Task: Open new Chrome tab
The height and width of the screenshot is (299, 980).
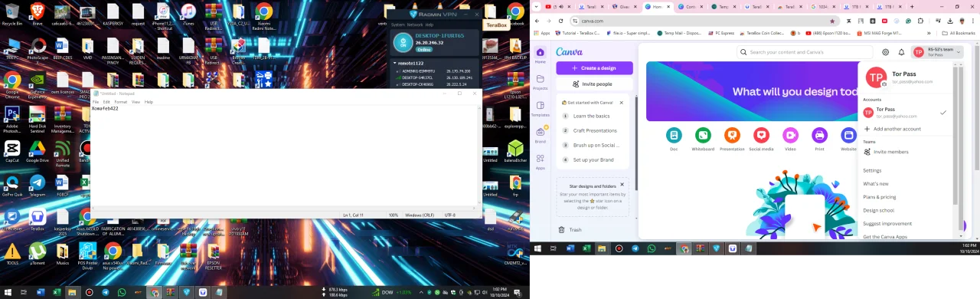Action: 911,6
